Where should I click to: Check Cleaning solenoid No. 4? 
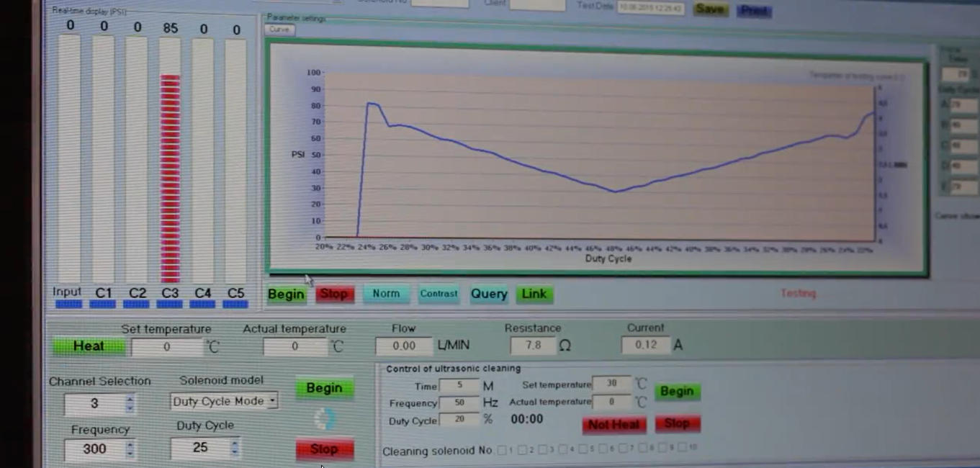pyautogui.click(x=562, y=450)
